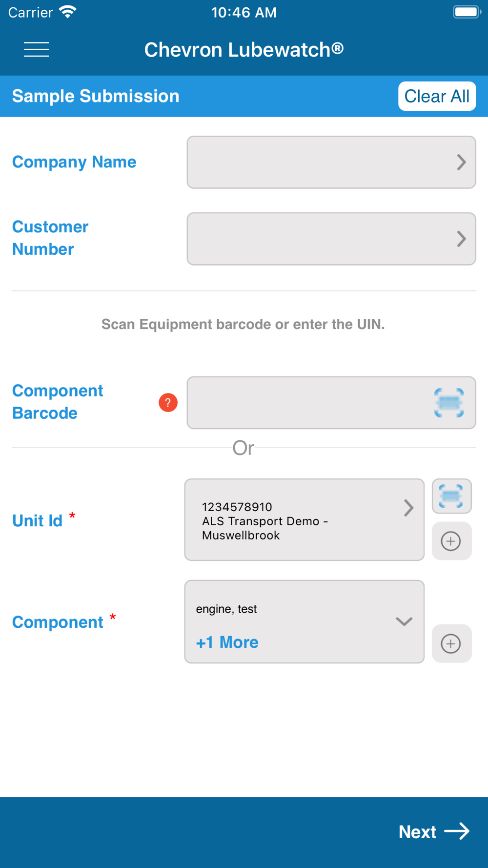Expand the Component dropdown arrow
Screen dimensions: 488x868
(x=404, y=621)
